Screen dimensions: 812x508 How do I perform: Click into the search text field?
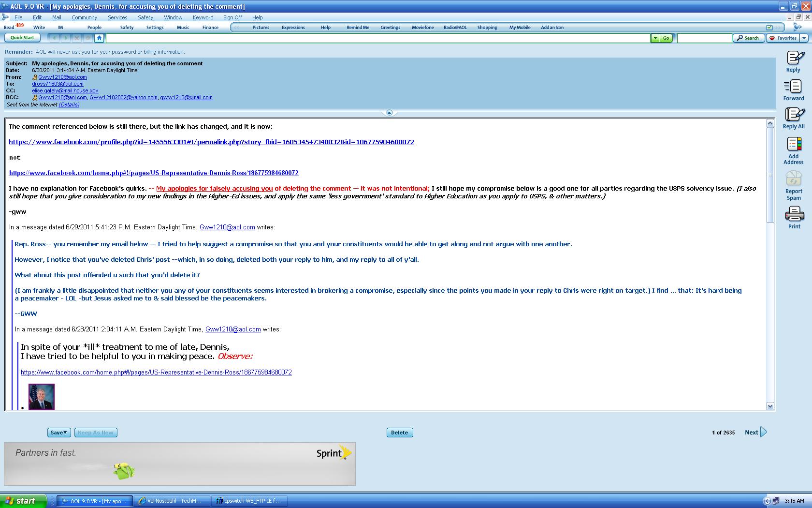[x=704, y=38]
